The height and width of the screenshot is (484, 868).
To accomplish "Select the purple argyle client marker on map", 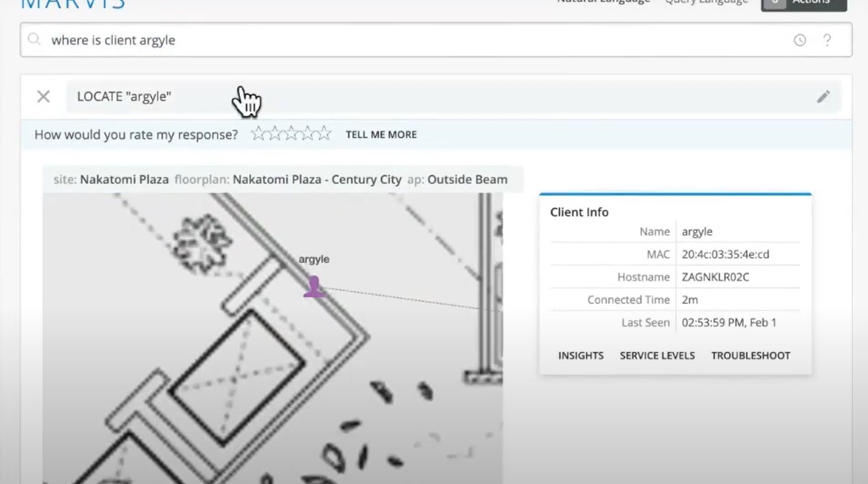I will 313,286.
